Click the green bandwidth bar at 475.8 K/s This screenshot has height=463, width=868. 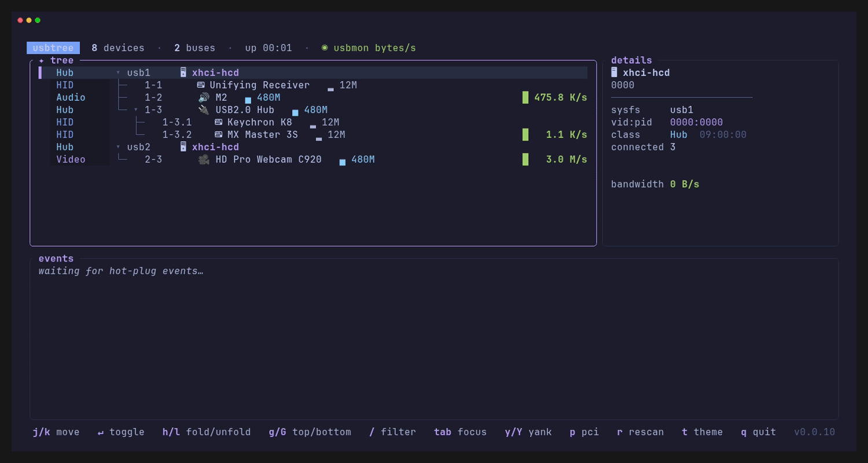(x=525, y=97)
